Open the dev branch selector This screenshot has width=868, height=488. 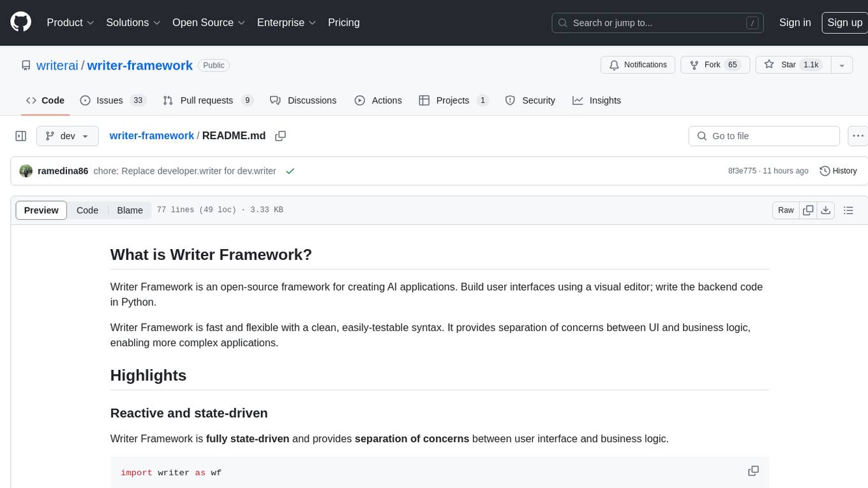pyautogui.click(x=68, y=136)
